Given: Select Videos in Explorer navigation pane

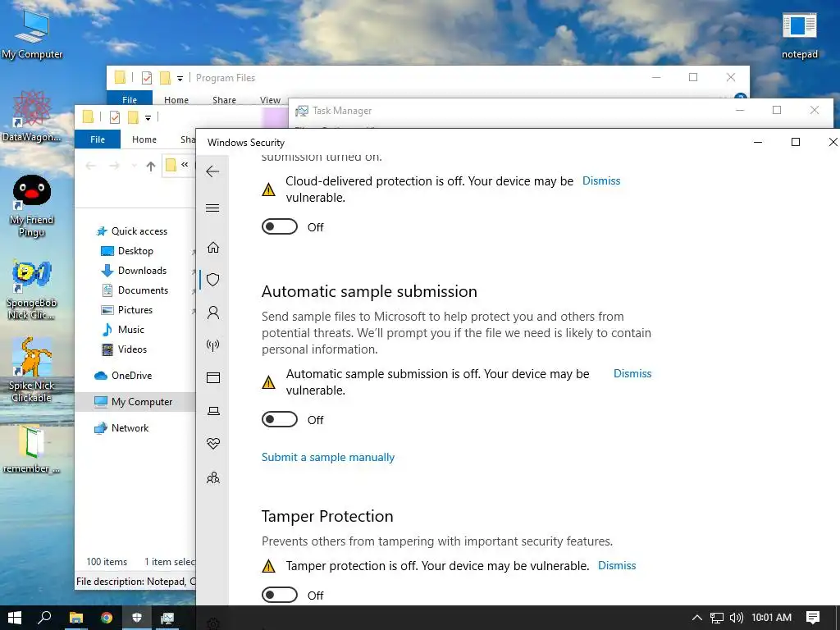Looking at the screenshot, I should coord(124,349).
